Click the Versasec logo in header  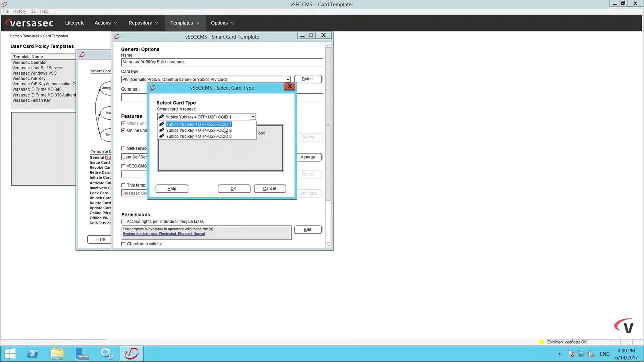pyautogui.click(x=29, y=23)
